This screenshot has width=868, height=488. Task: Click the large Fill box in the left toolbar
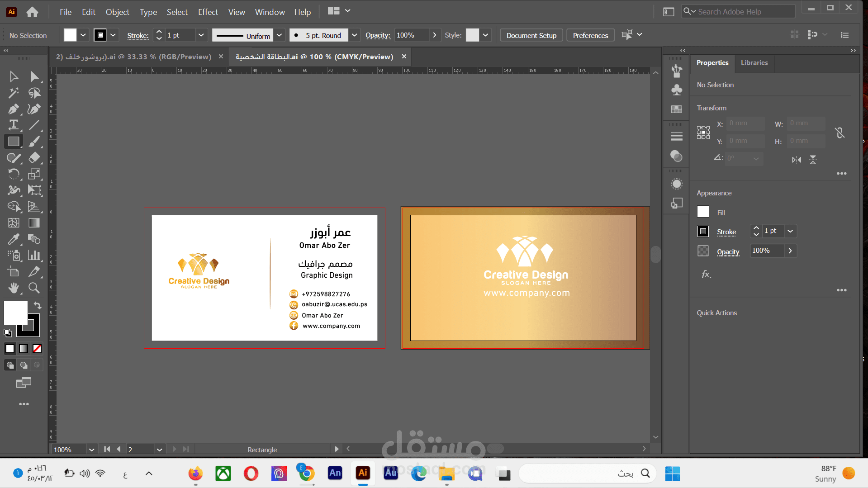tap(16, 313)
